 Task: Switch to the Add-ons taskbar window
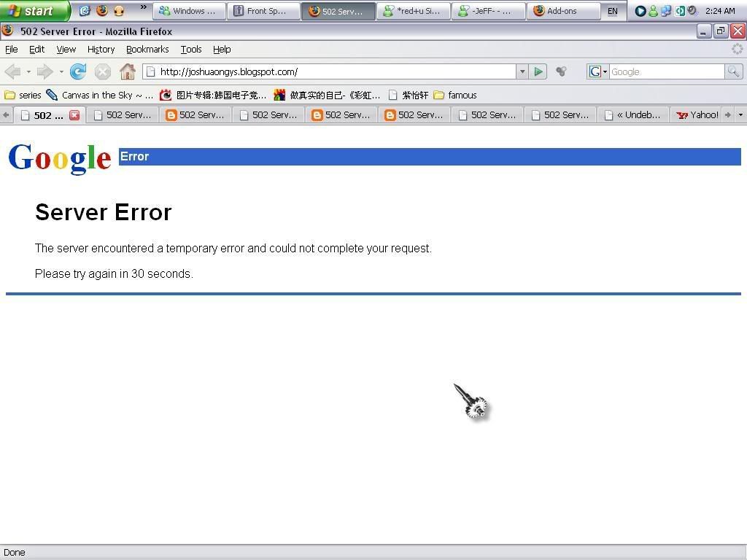tap(564, 11)
